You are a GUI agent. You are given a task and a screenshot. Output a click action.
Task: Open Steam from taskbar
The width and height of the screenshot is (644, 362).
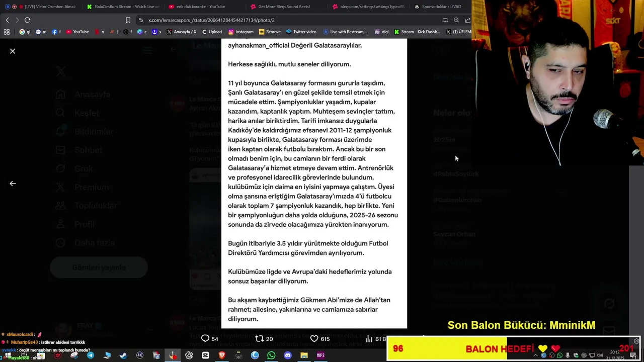pyautogui.click(x=123, y=355)
